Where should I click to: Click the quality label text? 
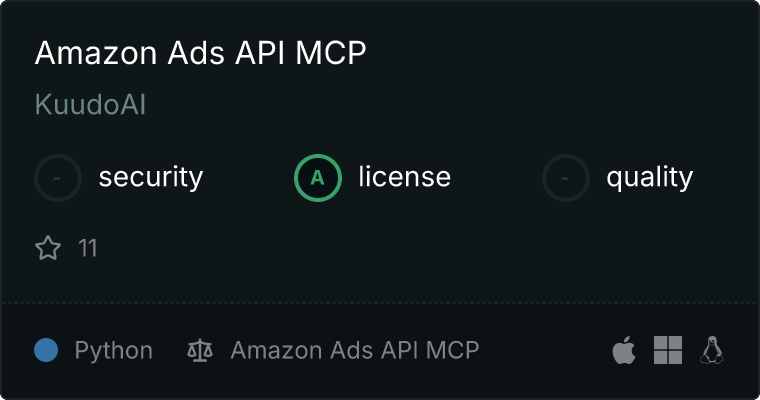click(649, 178)
